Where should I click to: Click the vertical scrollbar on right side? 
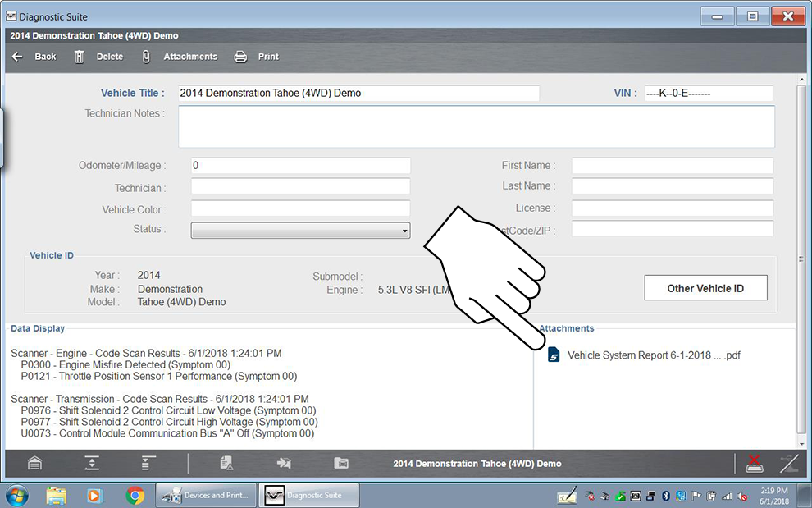pos(801,259)
